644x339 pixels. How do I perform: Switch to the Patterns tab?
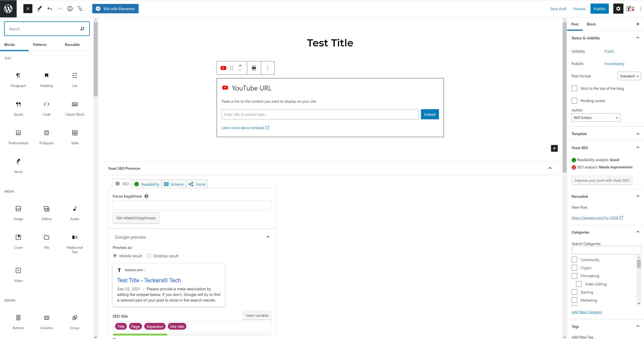[x=40, y=45]
